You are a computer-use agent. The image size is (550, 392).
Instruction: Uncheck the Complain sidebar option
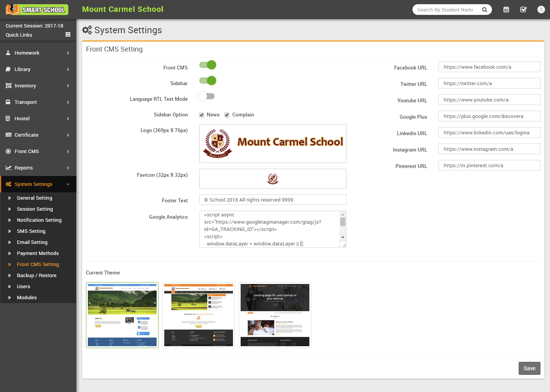227,115
